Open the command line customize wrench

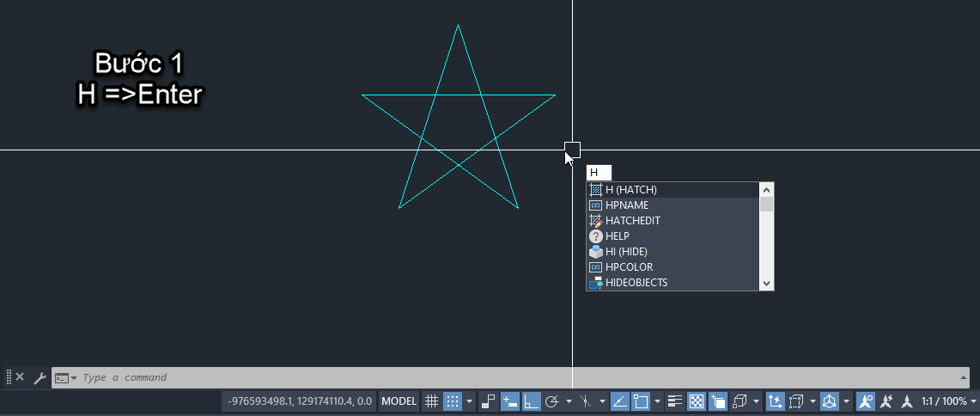40,377
